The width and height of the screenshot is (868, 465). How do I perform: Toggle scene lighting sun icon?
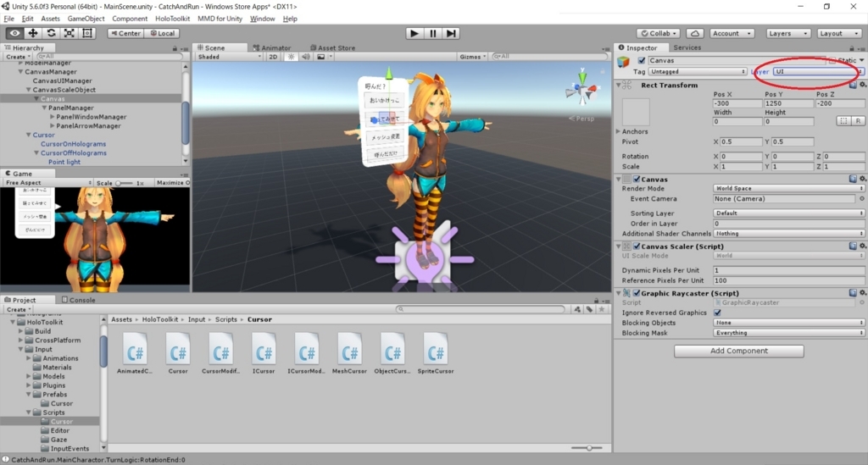pyautogui.click(x=292, y=57)
